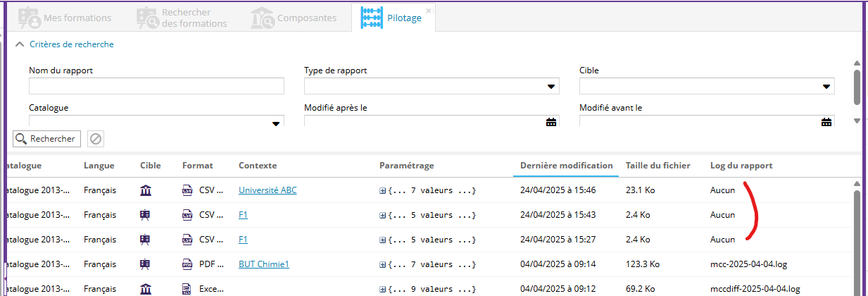Open the calendar picker for 'Modifié avant le'
Screen dimensions: 868x296
point(826,122)
